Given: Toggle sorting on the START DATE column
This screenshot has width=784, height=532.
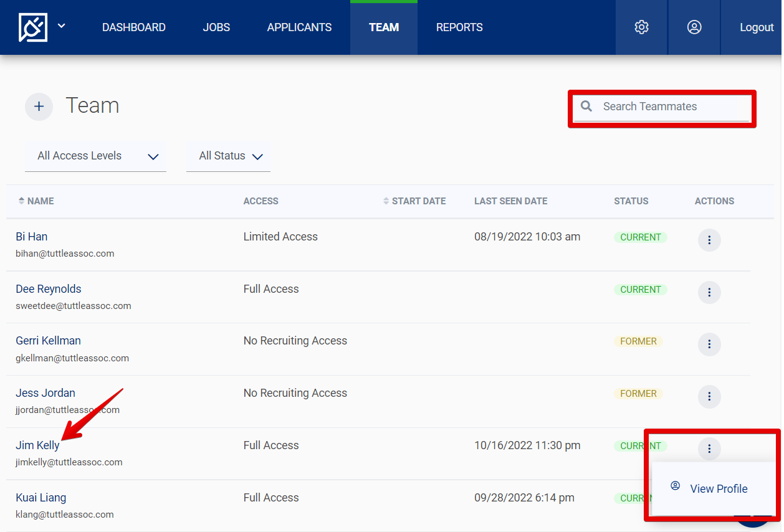Looking at the screenshot, I should click(x=386, y=201).
